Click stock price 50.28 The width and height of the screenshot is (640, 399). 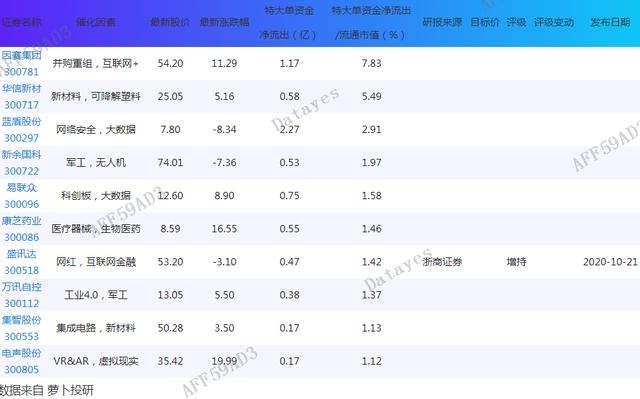170,328
